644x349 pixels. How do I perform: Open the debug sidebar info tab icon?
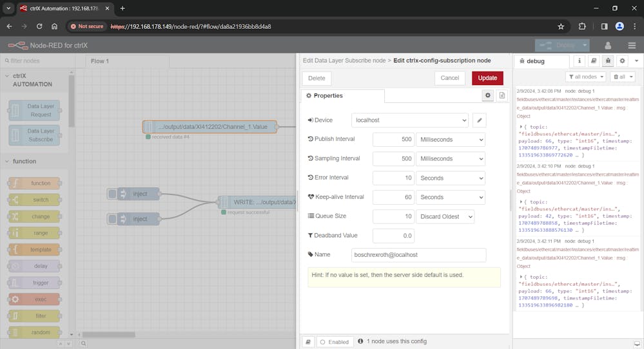pos(580,61)
